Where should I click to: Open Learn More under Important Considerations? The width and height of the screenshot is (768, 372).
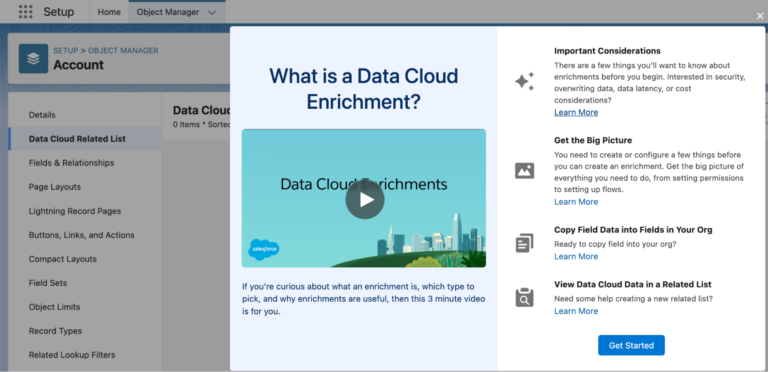[576, 112]
